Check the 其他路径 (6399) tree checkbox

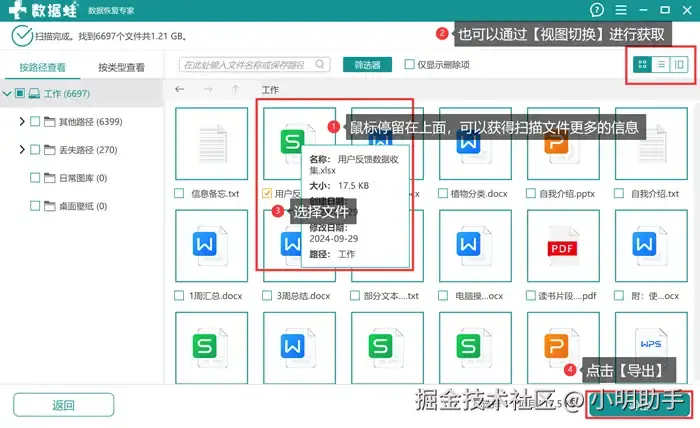35,121
